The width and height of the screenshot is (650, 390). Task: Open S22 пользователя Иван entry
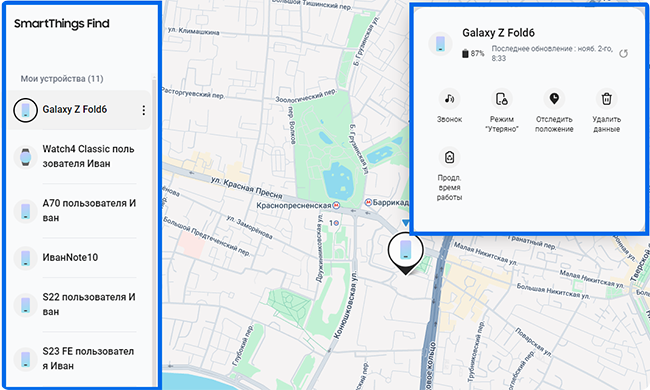(x=79, y=305)
